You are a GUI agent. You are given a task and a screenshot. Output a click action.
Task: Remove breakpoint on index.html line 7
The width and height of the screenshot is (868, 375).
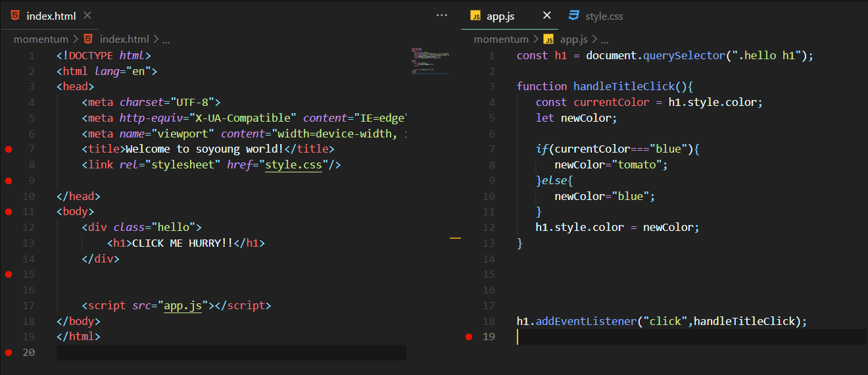pyautogui.click(x=9, y=149)
